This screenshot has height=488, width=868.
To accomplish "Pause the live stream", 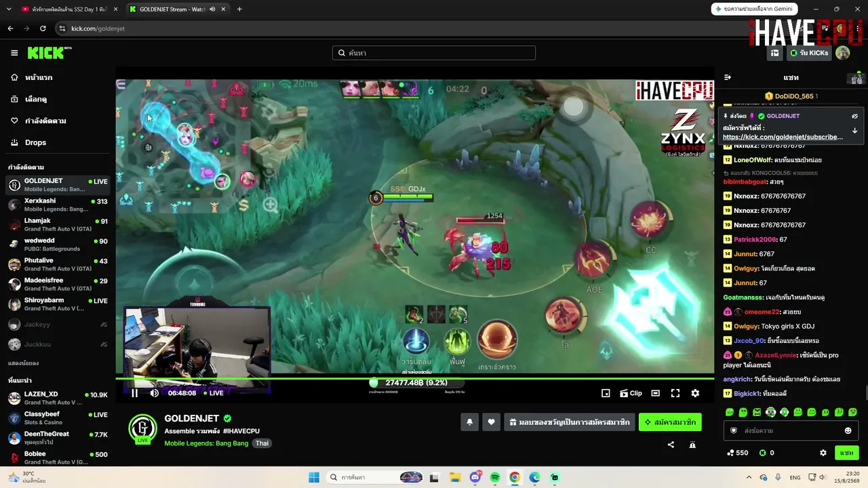I will 134,393.
